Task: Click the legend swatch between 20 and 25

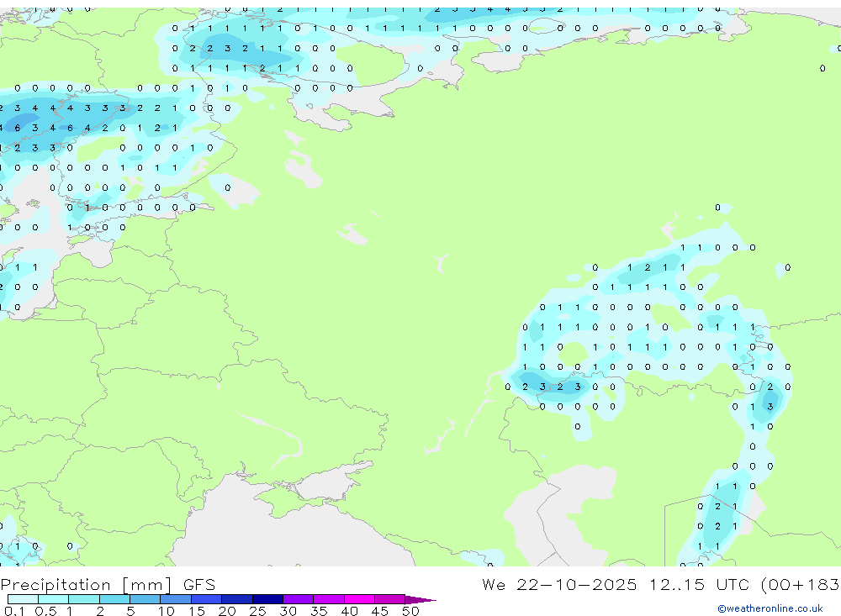Action: point(237,599)
